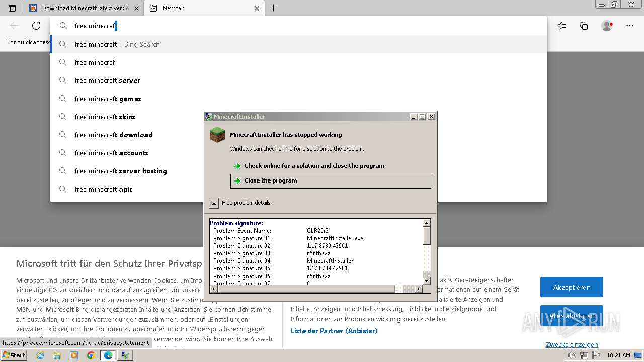Open Edge Settings and more menu
Viewport: 644px width, 362px height.
pos(630,26)
